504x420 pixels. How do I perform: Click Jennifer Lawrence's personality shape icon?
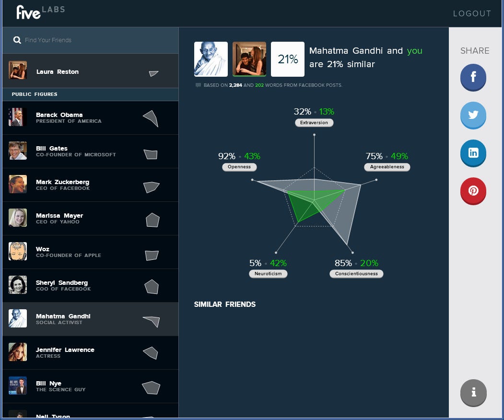coord(151,352)
